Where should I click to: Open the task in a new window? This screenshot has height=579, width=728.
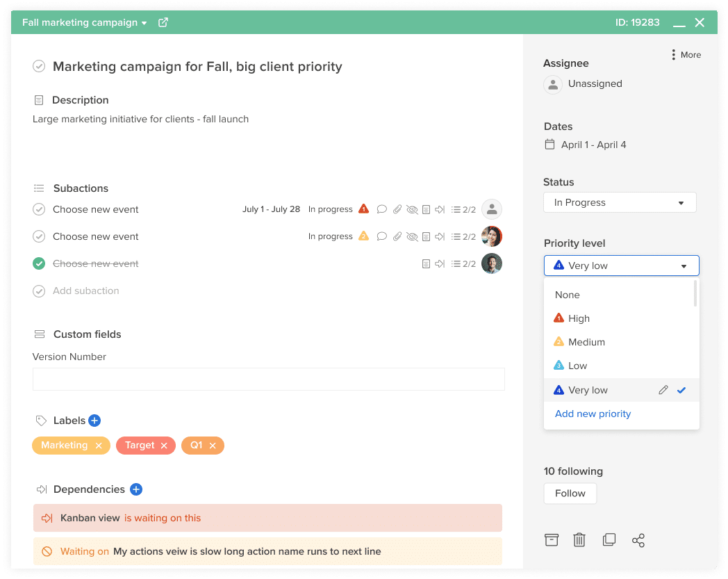point(163,22)
